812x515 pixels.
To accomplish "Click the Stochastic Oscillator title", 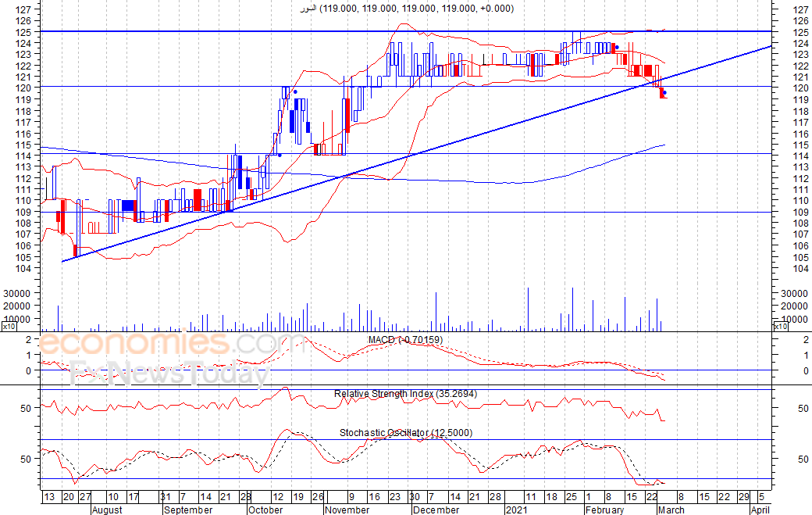I will tap(405, 433).
